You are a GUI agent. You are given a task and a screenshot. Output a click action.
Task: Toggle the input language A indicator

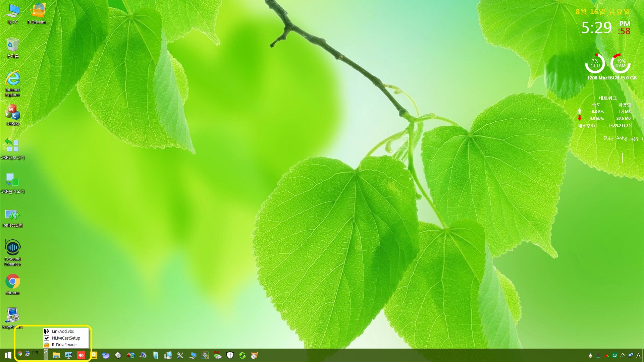pos(638,355)
